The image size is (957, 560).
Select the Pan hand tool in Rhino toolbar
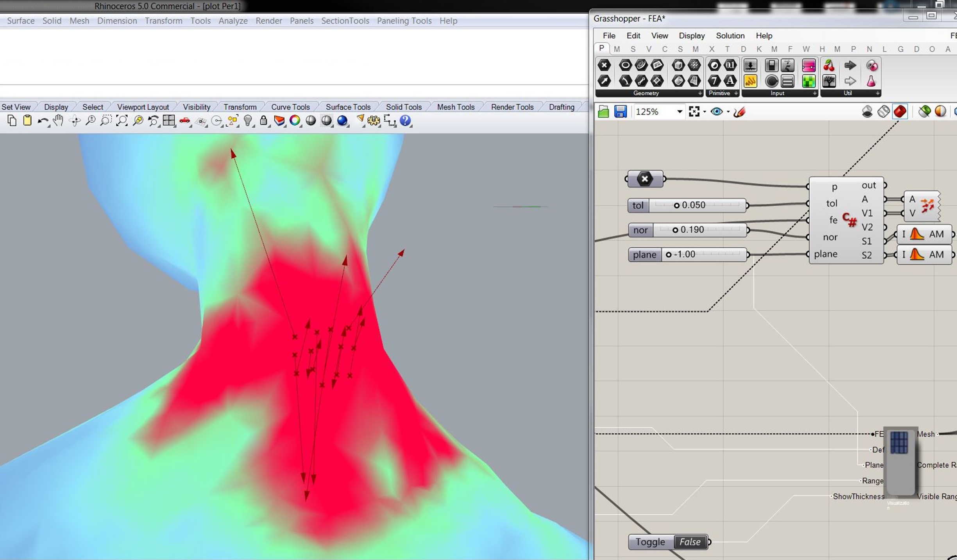58,121
